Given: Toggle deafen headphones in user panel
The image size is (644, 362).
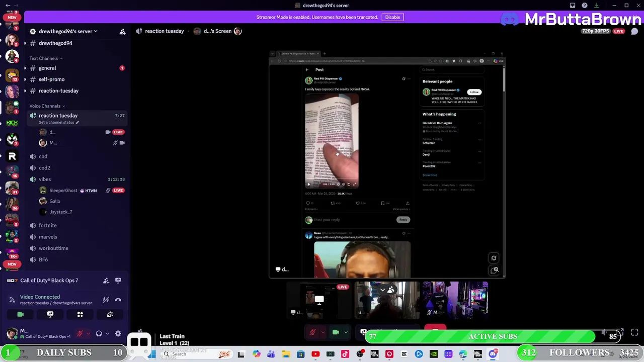Looking at the screenshot, I should click(x=99, y=333).
